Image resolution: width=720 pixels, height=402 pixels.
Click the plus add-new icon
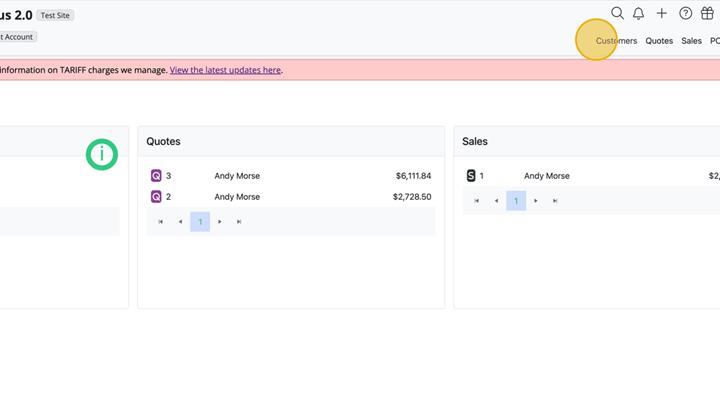click(x=662, y=13)
